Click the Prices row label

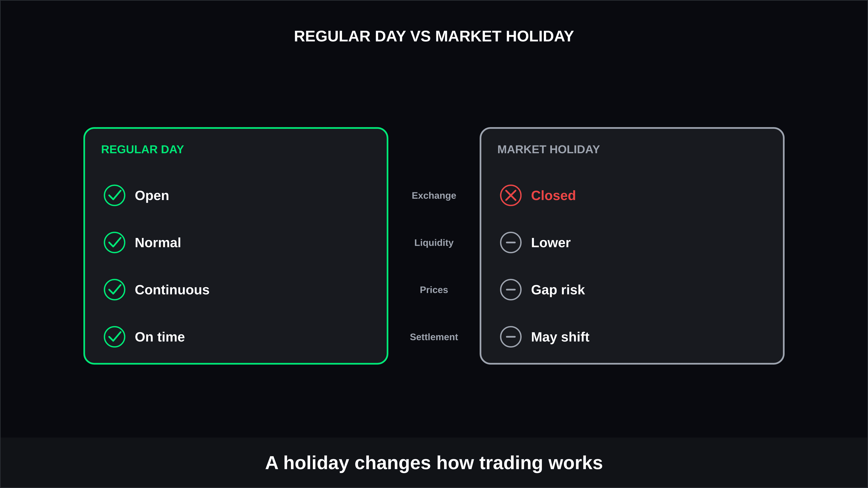tap(434, 290)
